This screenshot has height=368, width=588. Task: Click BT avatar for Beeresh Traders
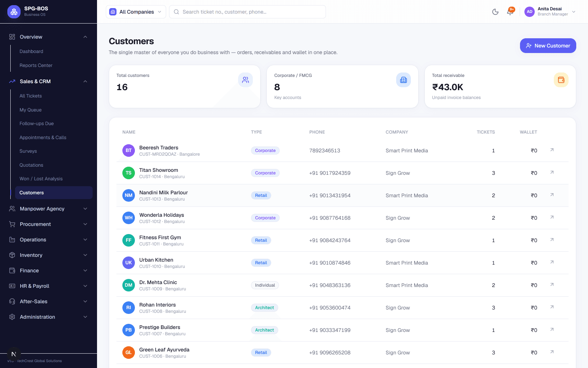pos(129,151)
